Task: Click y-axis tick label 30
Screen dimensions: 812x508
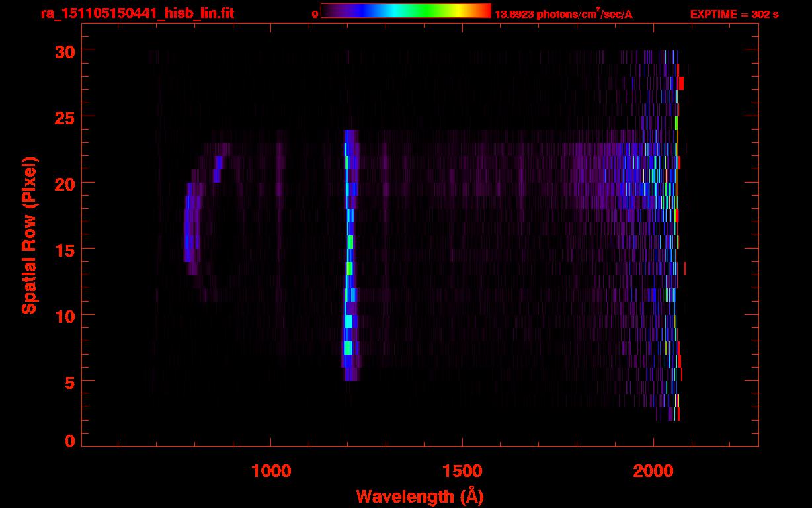Action: point(63,51)
